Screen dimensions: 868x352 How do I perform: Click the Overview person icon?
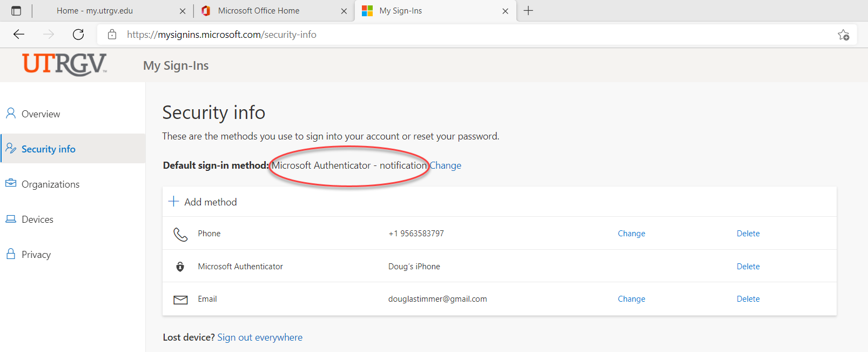point(10,113)
